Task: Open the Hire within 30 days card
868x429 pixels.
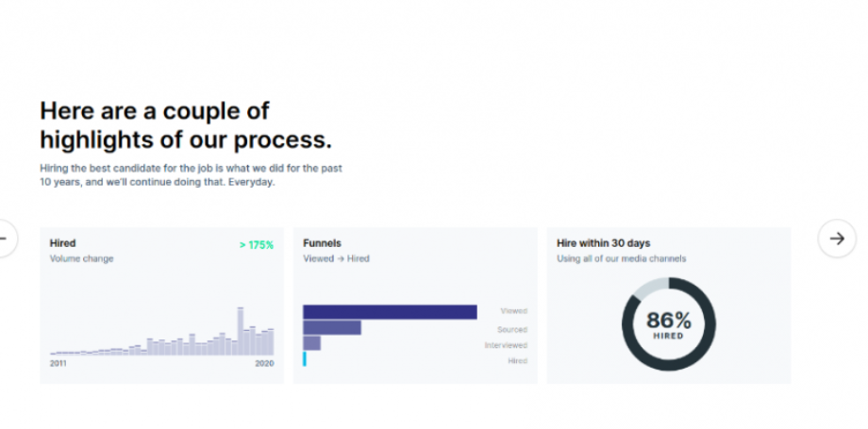Action: 669,305
